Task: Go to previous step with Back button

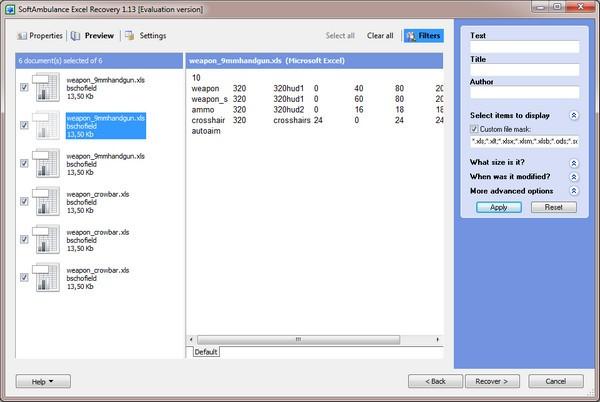Action: click(x=435, y=381)
